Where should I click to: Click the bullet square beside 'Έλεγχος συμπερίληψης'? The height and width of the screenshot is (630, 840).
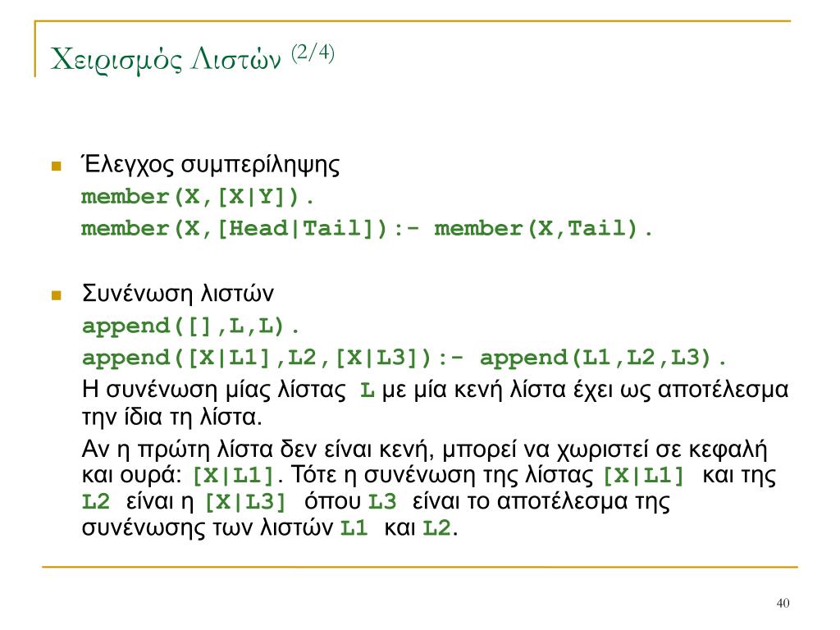tap(57, 166)
